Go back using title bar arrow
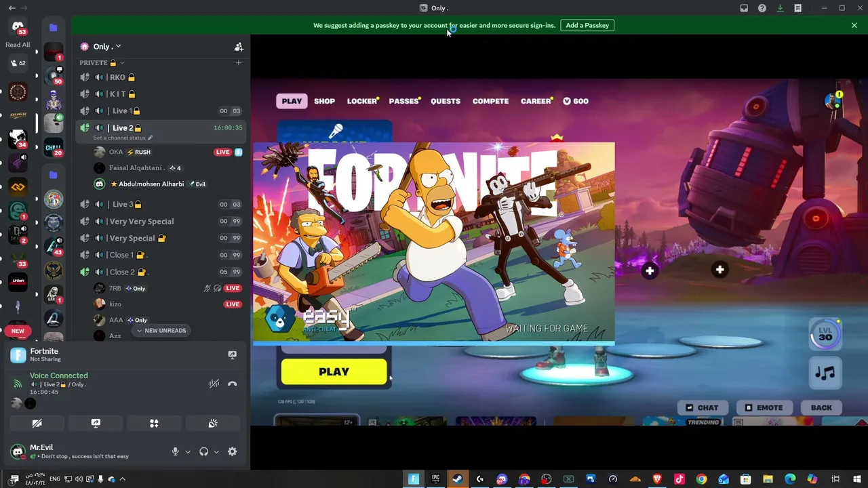The width and height of the screenshot is (868, 488). click(12, 8)
